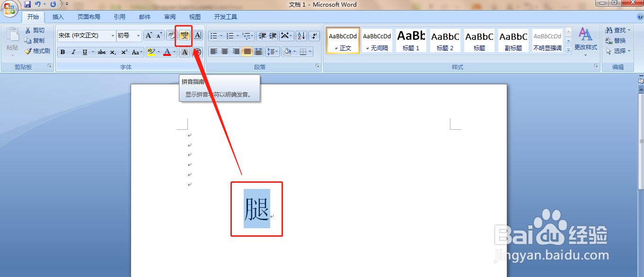Viewport: 644px width, 277px height.
Task: Click the Borders icon
Action: (303, 52)
